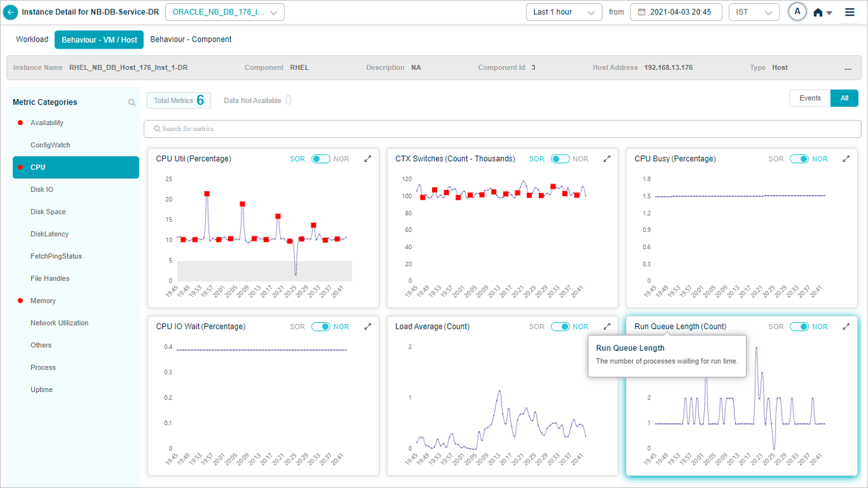Screen dimensions: 868x488
Task: Select the Memory metric category
Action: click(x=43, y=301)
